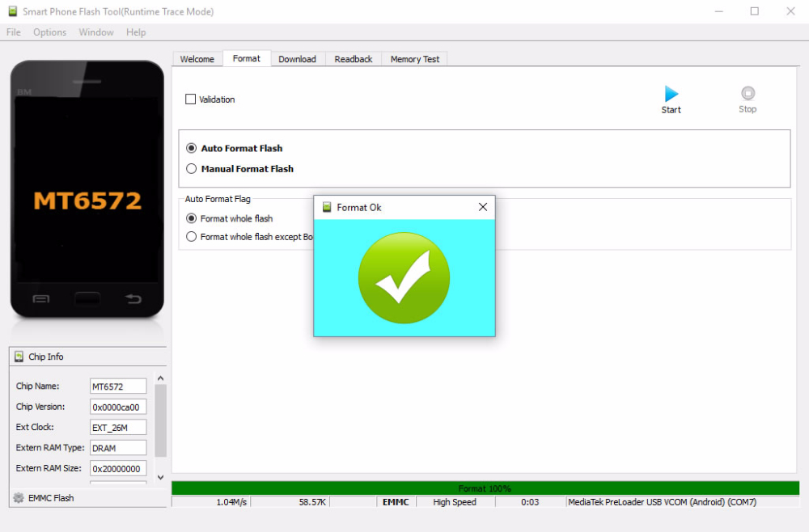The height and width of the screenshot is (532, 809).
Task: Open the File menu
Action: 14,32
